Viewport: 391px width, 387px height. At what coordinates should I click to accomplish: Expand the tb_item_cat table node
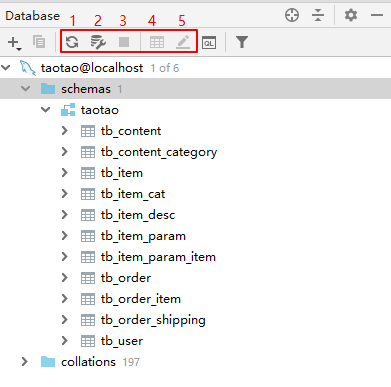pyautogui.click(x=65, y=194)
